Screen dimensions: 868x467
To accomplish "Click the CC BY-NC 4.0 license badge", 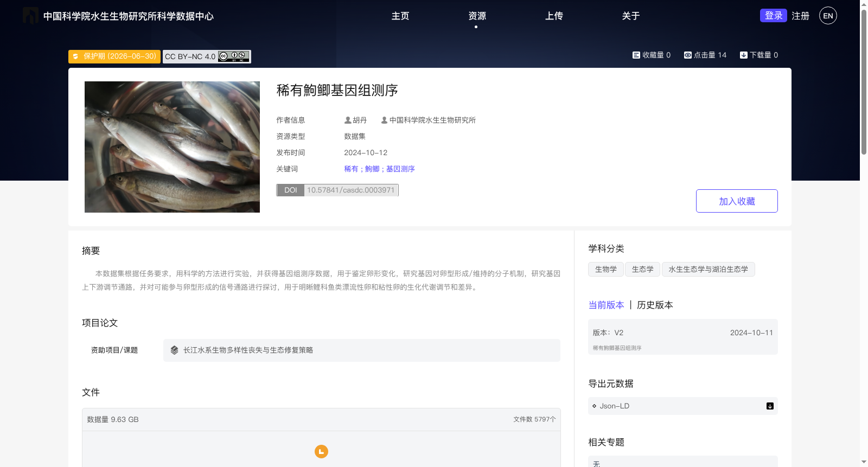I will pyautogui.click(x=207, y=56).
